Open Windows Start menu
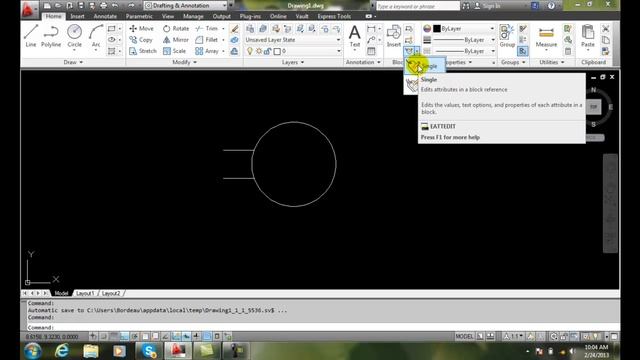 pos(33,351)
